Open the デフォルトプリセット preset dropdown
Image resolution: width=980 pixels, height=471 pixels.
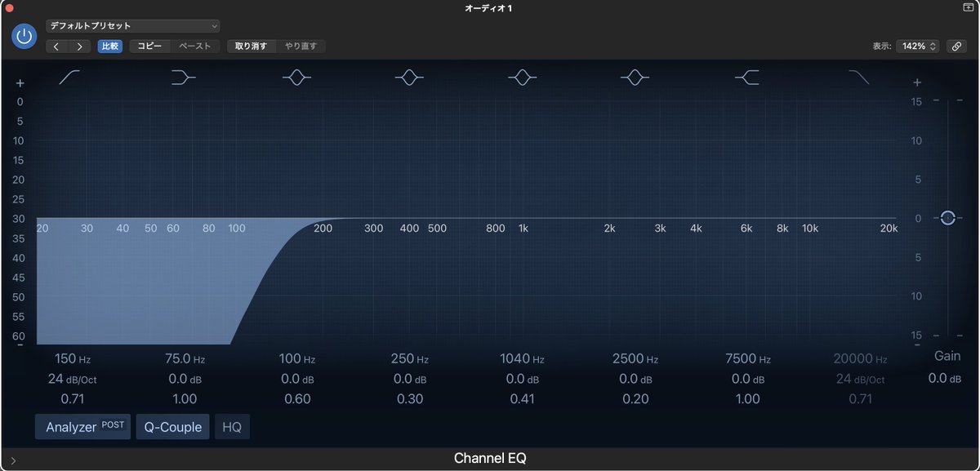pos(132,25)
